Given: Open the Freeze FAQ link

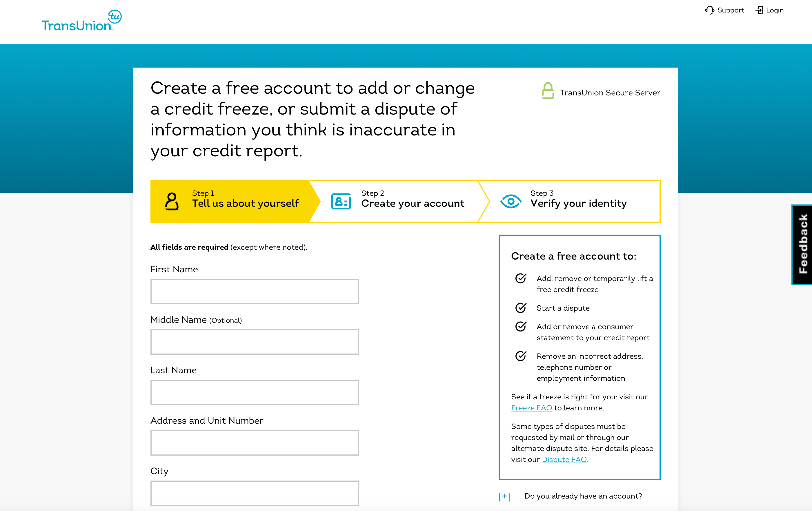Looking at the screenshot, I should [x=531, y=408].
